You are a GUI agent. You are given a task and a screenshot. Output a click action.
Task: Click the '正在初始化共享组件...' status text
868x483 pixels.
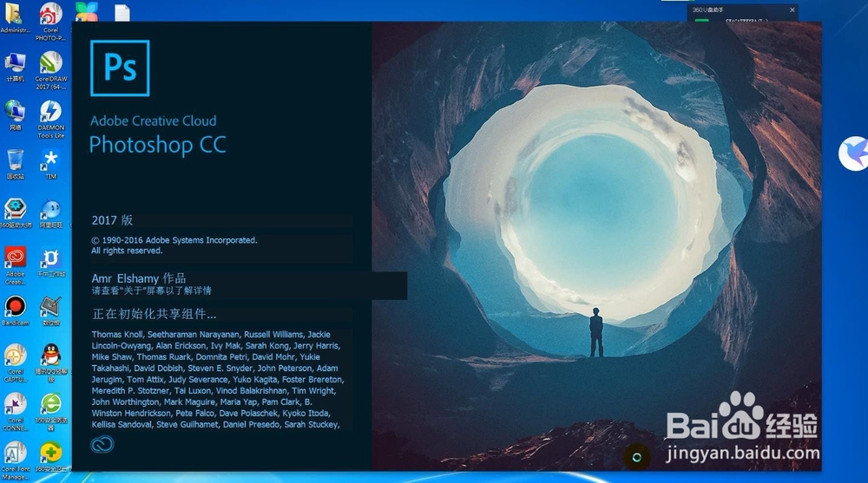click(154, 314)
